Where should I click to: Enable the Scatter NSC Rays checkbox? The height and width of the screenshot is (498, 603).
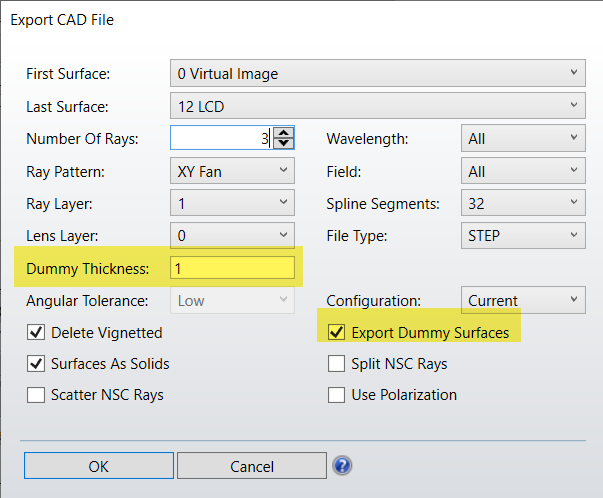point(36,395)
